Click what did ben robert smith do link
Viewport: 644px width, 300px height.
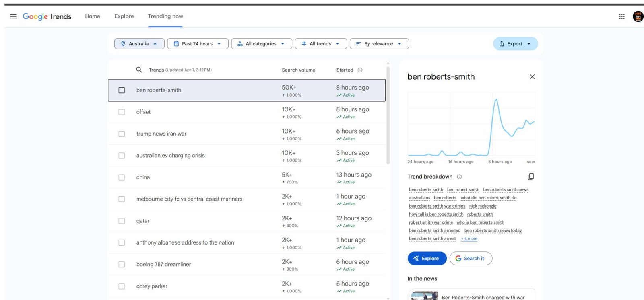489,198
